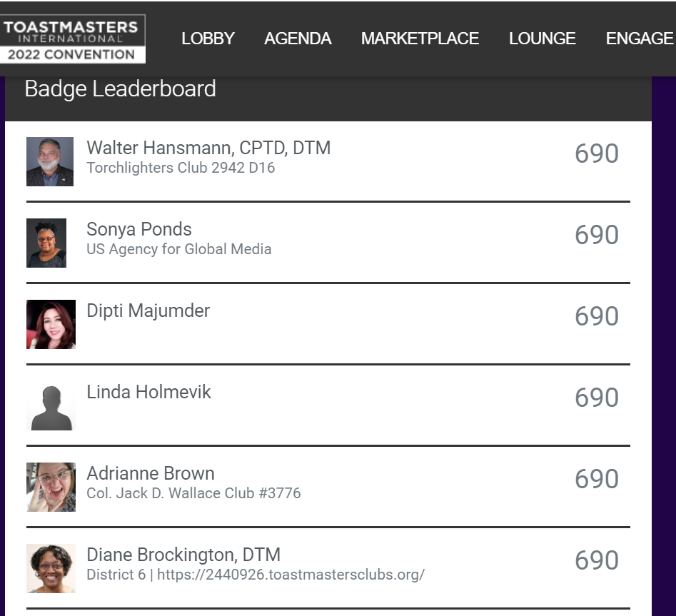Open Diane Brockington's profile photo
This screenshot has width=676, height=616.
(51, 568)
